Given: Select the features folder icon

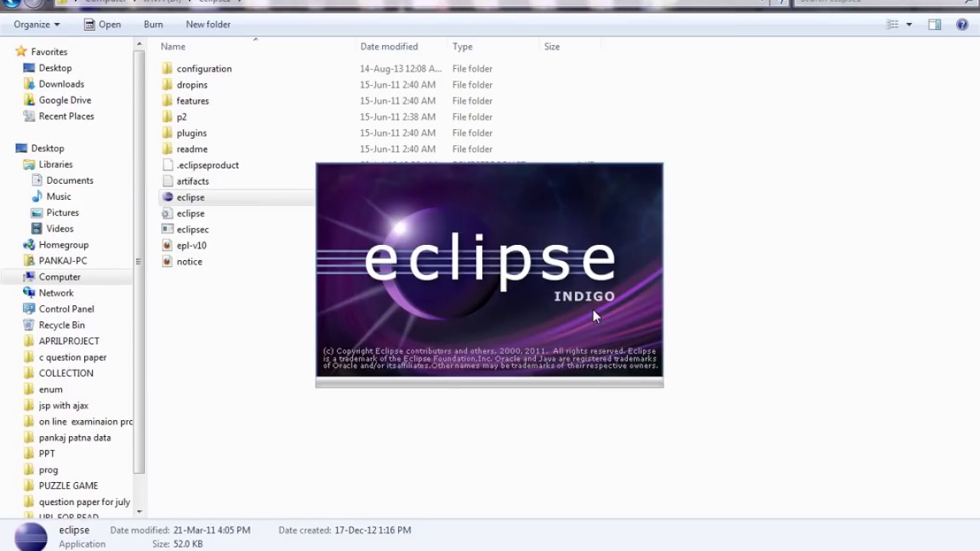Looking at the screenshot, I should click(x=168, y=100).
